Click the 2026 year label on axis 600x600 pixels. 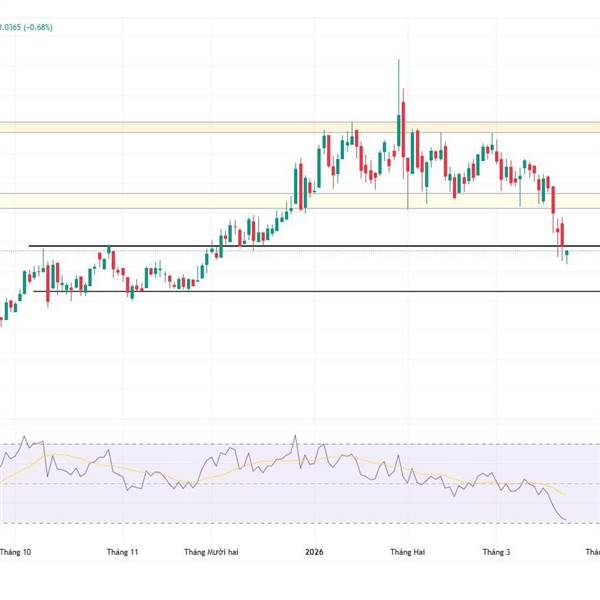(314, 551)
